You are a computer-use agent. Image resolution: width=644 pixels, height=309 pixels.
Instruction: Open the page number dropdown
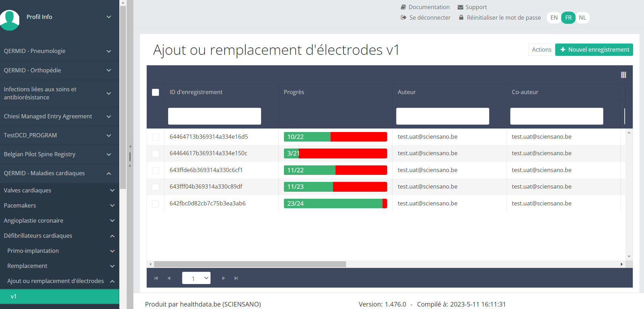(196, 278)
